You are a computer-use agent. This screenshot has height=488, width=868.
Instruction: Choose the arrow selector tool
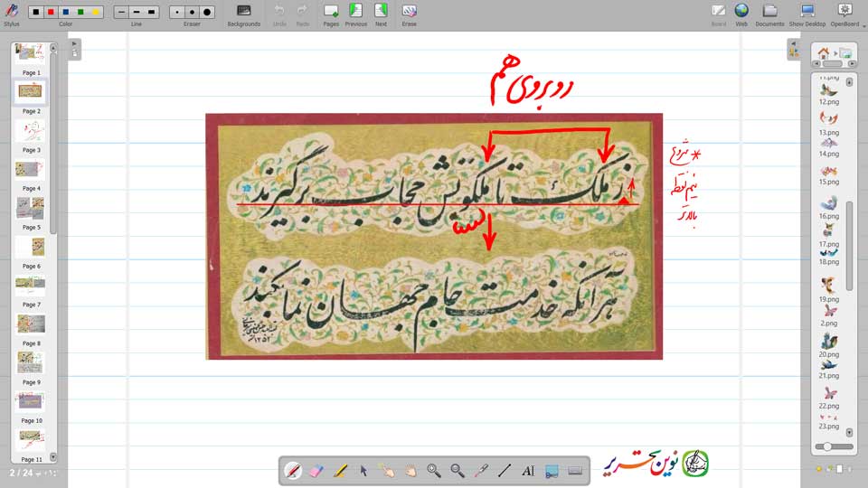tap(363, 471)
